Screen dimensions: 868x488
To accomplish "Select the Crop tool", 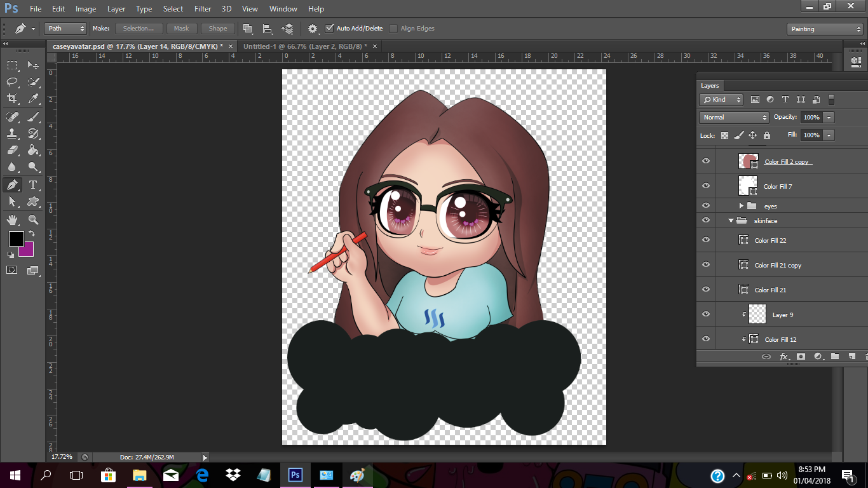I will coord(12,98).
